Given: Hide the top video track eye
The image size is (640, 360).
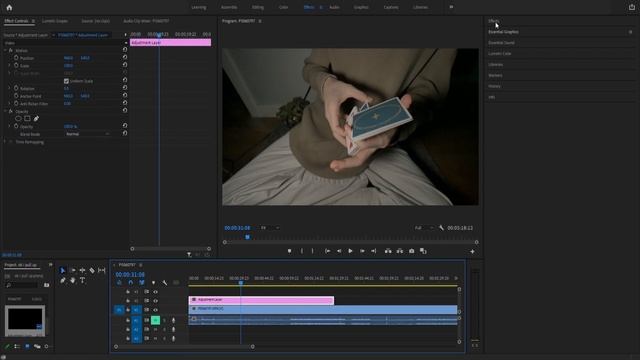Looking at the screenshot, I should pos(156,292).
